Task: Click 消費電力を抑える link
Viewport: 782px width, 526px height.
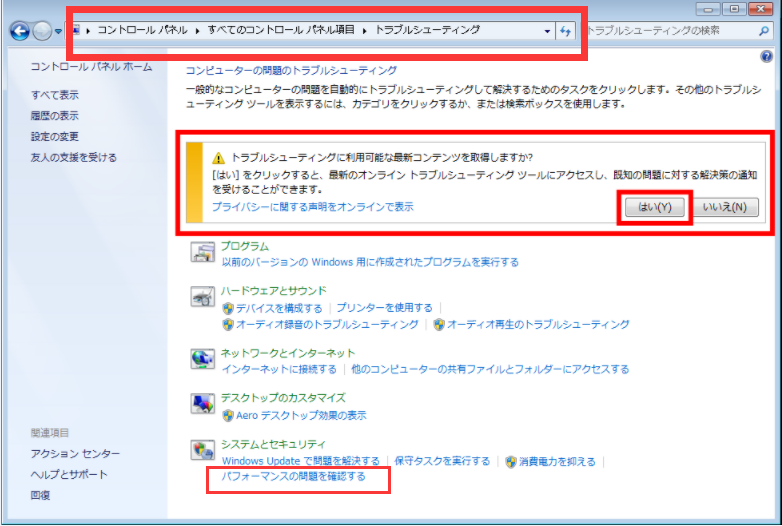Action: point(558,462)
